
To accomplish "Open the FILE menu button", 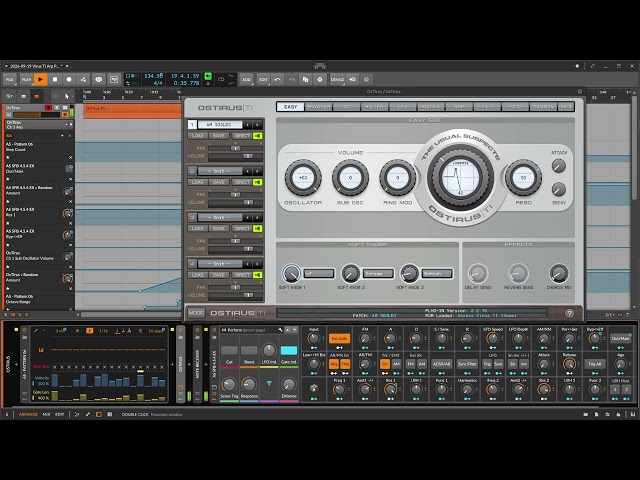I will click(10, 80).
